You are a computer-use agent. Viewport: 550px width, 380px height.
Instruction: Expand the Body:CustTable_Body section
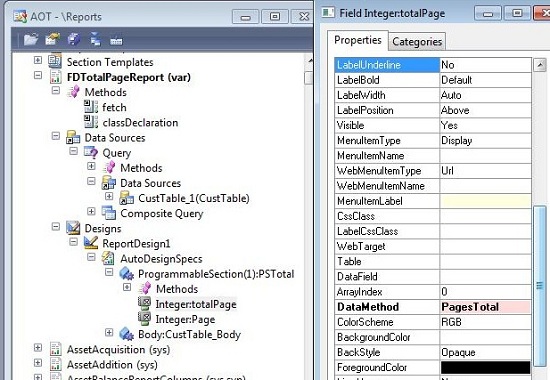[x=109, y=333]
